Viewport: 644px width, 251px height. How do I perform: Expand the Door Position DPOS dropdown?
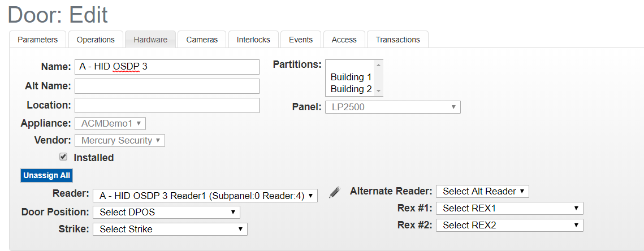click(x=166, y=213)
